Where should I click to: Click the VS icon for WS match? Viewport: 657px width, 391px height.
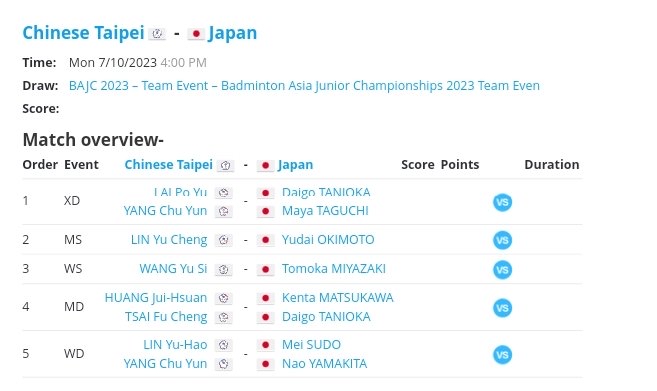(502, 269)
